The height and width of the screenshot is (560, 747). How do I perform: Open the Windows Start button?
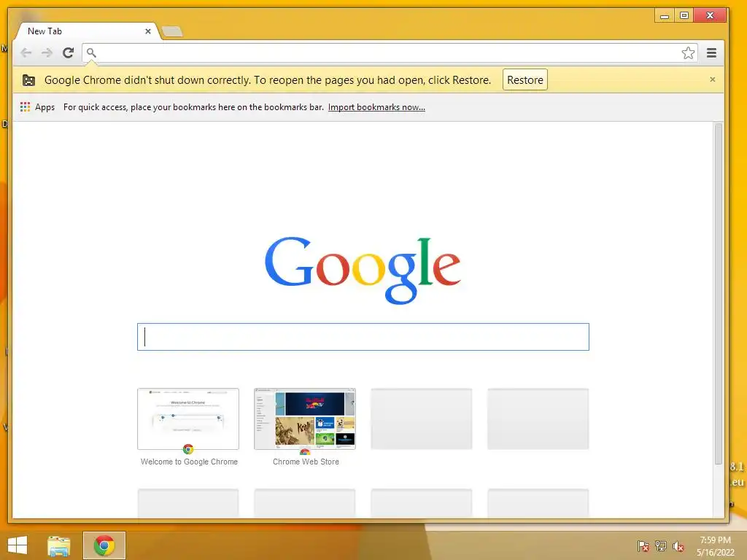pyautogui.click(x=18, y=545)
